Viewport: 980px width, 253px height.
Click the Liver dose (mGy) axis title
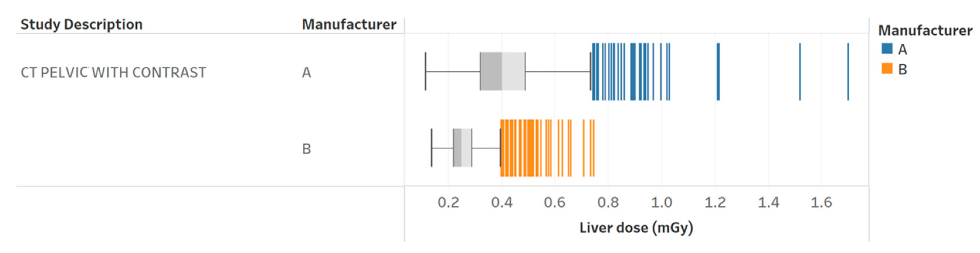(636, 227)
